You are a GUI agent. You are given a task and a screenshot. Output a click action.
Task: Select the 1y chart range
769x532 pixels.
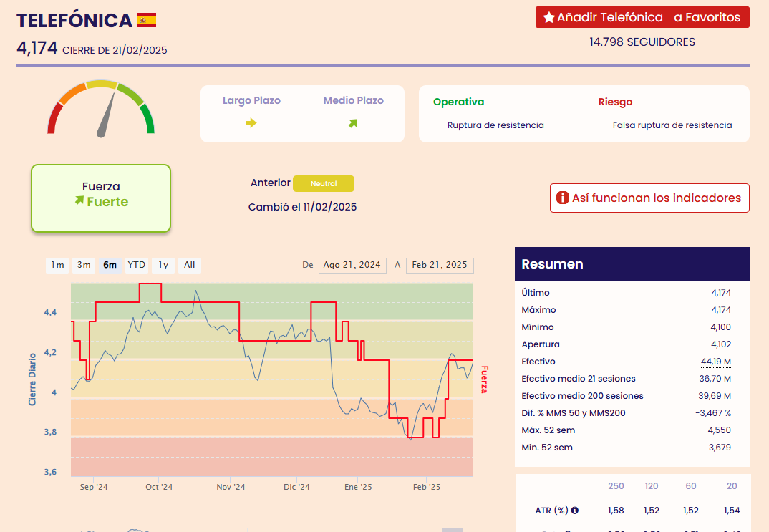tap(163, 265)
